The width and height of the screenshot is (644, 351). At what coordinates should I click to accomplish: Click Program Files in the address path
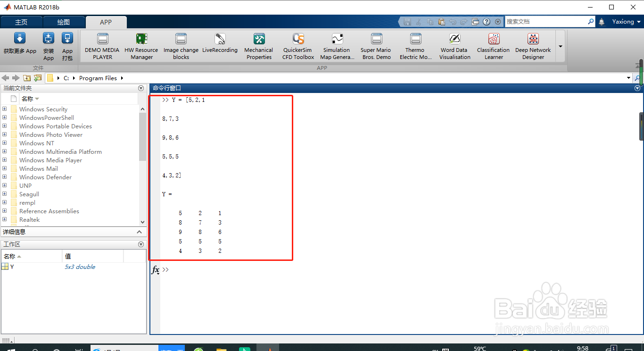click(98, 78)
